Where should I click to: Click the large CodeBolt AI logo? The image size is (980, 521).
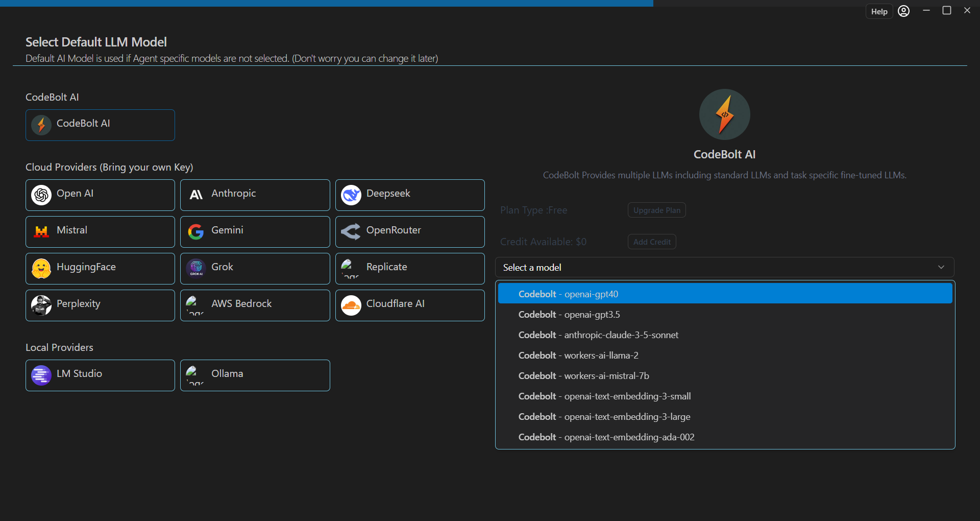[x=724, y=114]
